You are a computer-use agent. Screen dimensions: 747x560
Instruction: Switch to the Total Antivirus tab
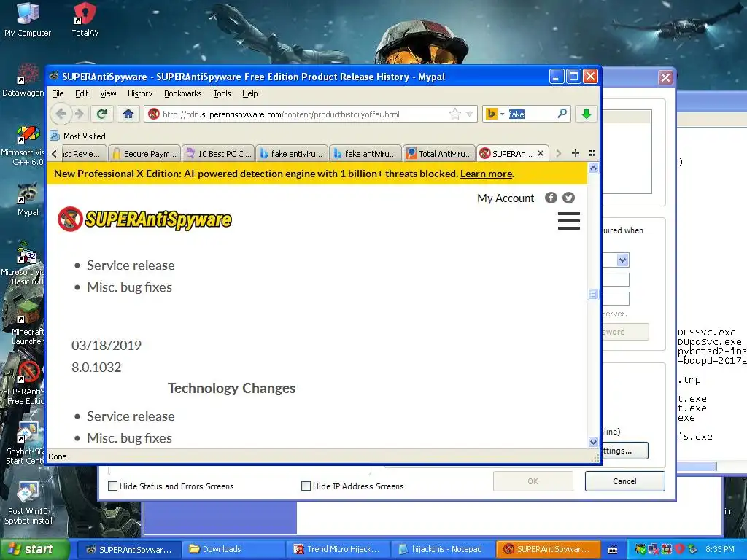pyautogui.click(x=439, y=153)
